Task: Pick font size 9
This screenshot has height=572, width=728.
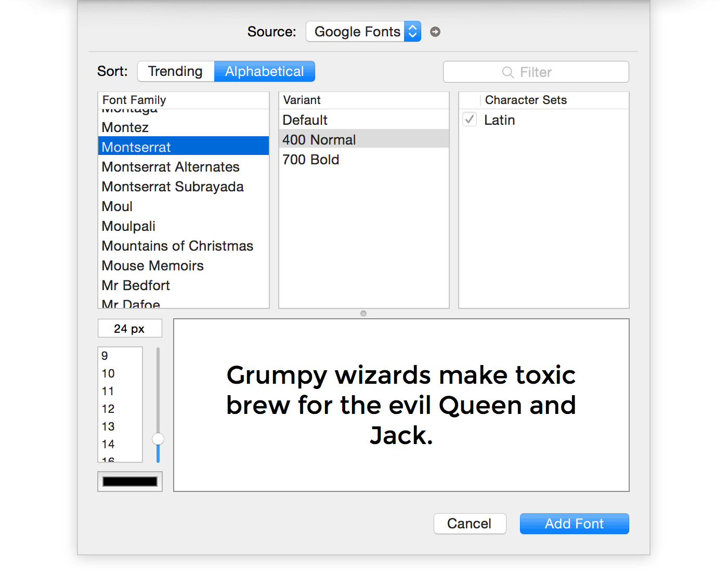Action: (x=120, y=356)
